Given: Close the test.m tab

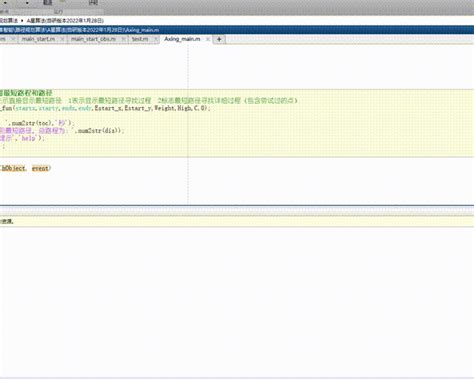Looking at the screenshot, I should (x=155, y=39).
